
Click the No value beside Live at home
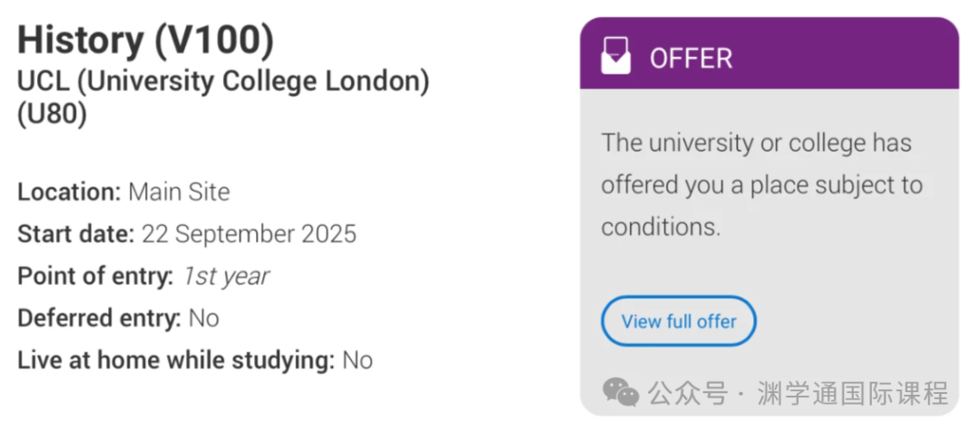click(358, 360)
